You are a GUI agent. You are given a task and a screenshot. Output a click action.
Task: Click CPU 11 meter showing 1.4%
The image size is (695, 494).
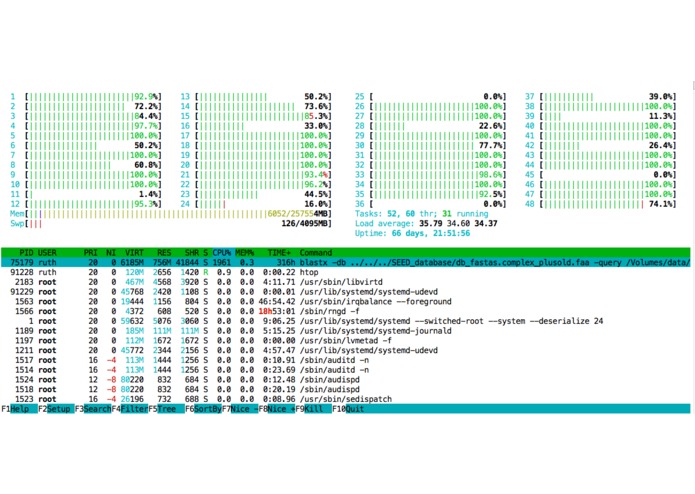pyautogui.click(x=86, y=194)
